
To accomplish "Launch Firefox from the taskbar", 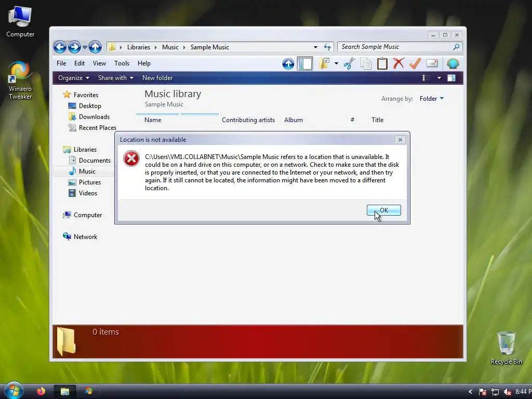I will [x=41, y=391].
